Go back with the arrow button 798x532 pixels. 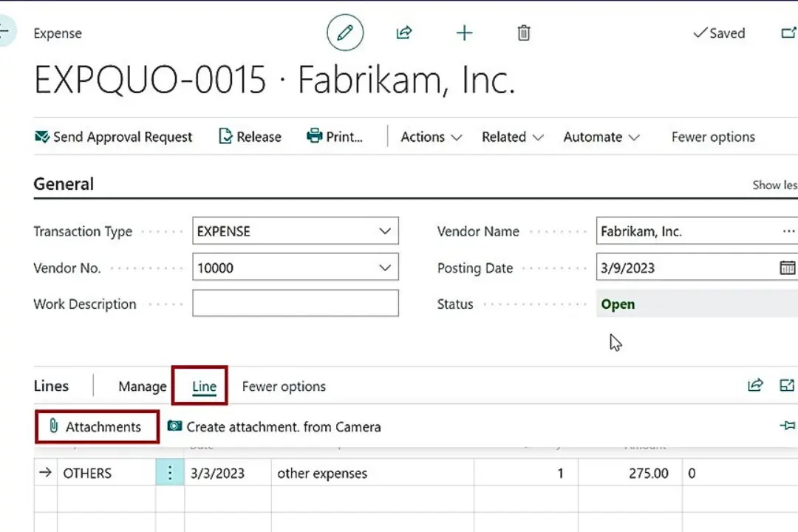coord(6,31)
